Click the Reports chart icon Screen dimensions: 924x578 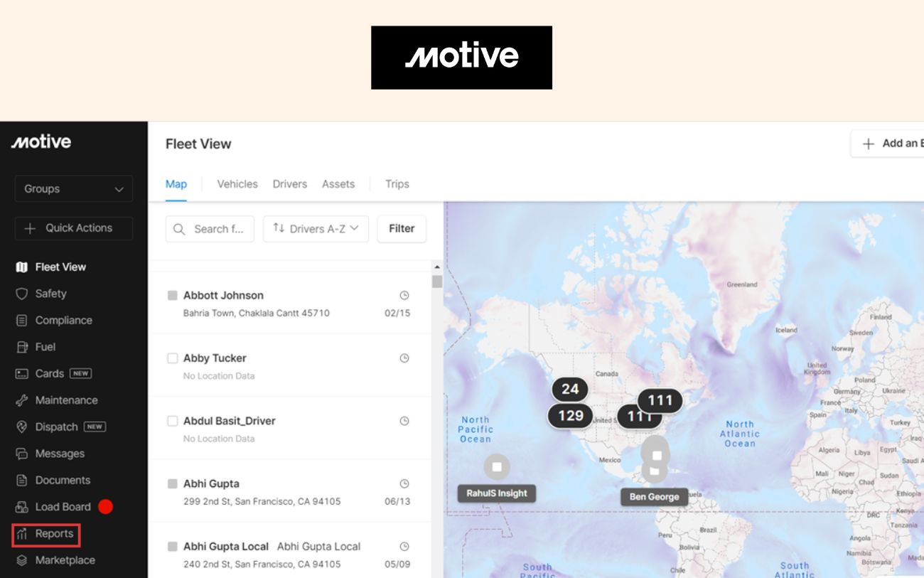click(x=21, y=534)
